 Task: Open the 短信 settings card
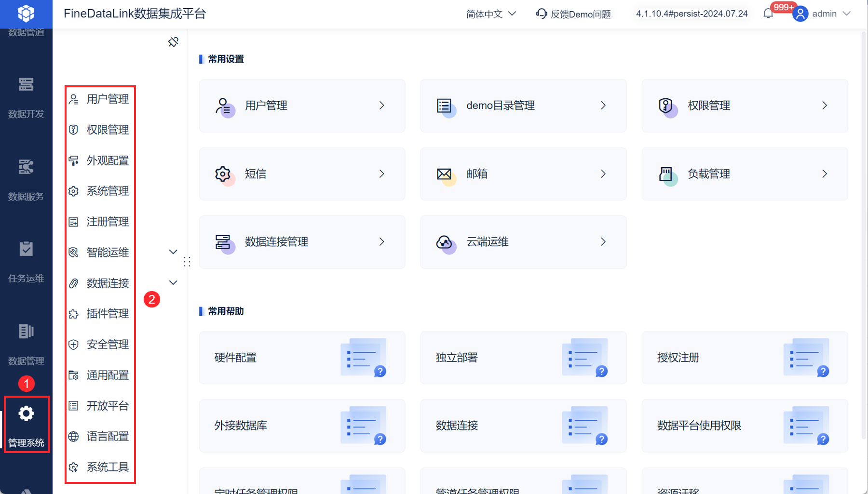302,174
